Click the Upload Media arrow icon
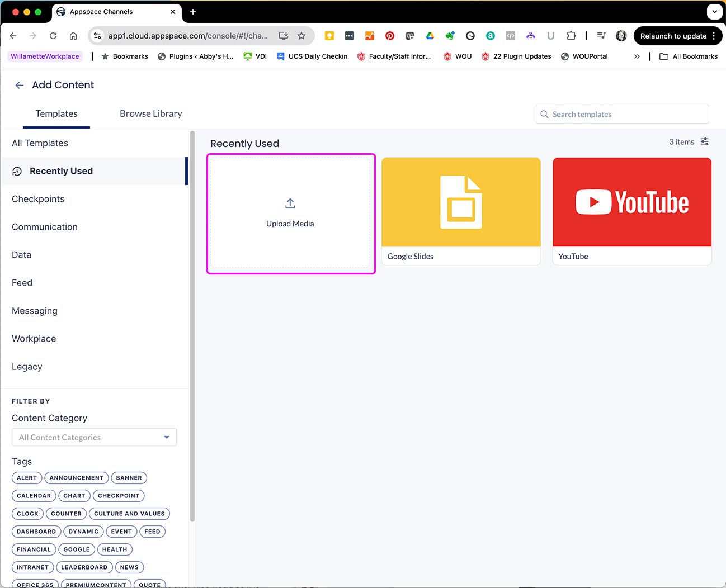This screenshot has width=726, height=588. (x=290, y=203)
